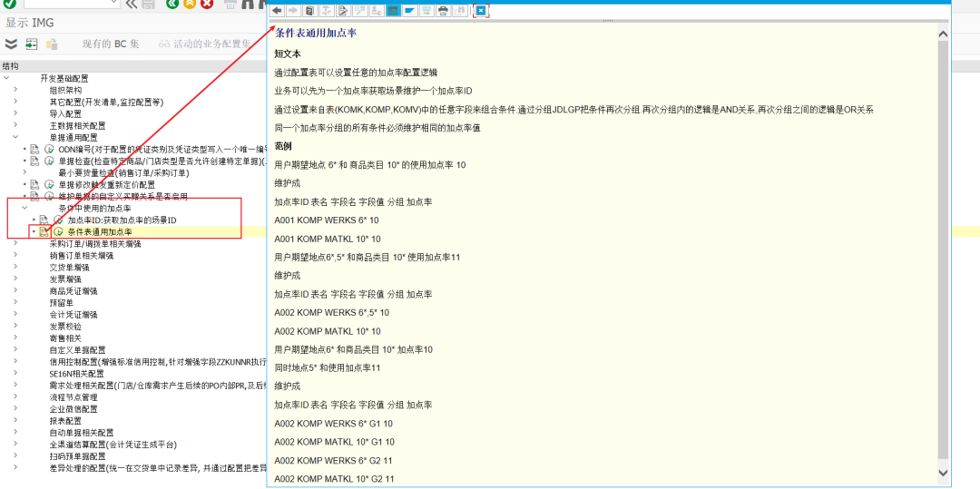Select the 流程节点管理 tree row
Screen dimensions: 980x489
73,397
